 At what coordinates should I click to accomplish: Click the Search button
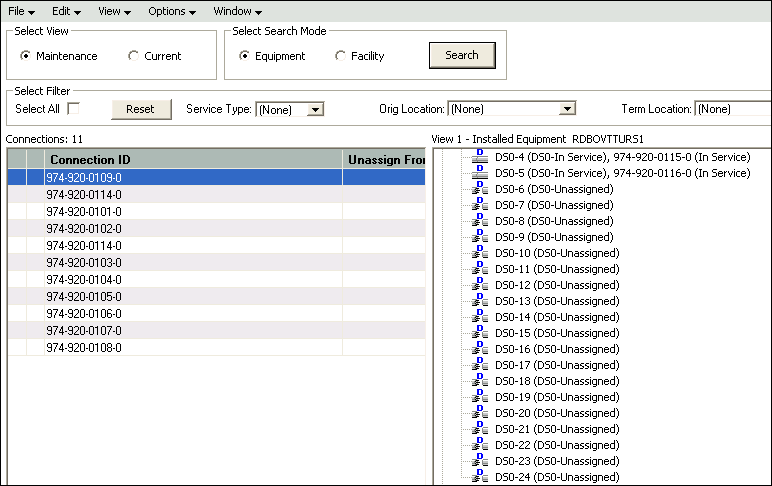(x=462, y=55)
